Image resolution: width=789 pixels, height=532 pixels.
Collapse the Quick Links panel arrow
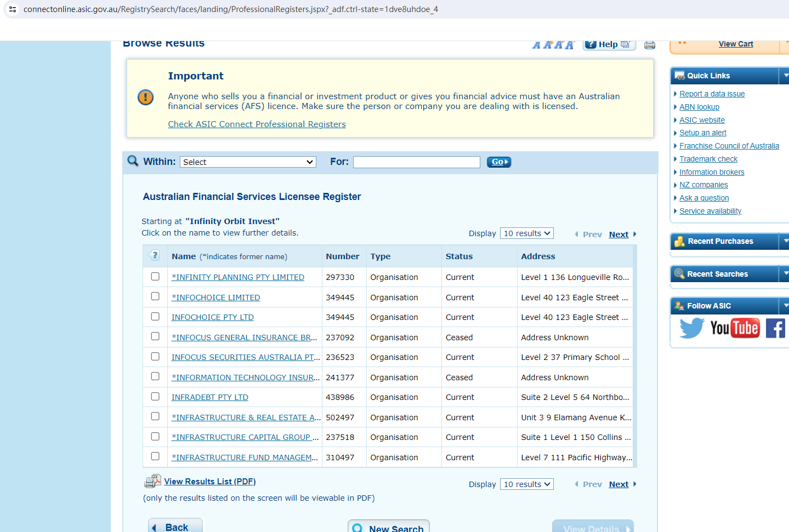(x=785, y=76)
